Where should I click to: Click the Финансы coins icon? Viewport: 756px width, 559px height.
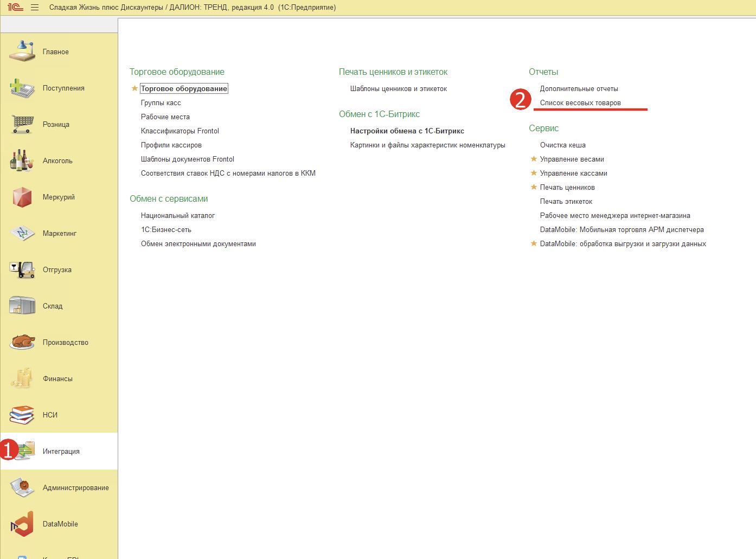point(22,378)
